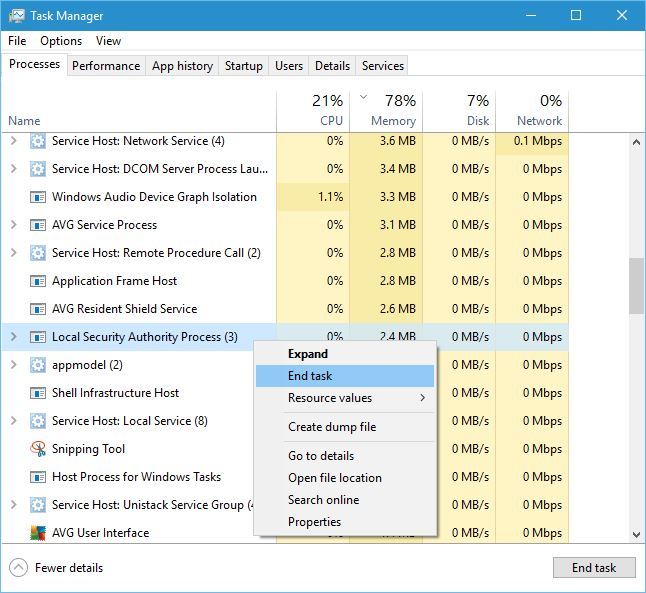
Task: Go to the Users tab
Action: click(289, 66)
